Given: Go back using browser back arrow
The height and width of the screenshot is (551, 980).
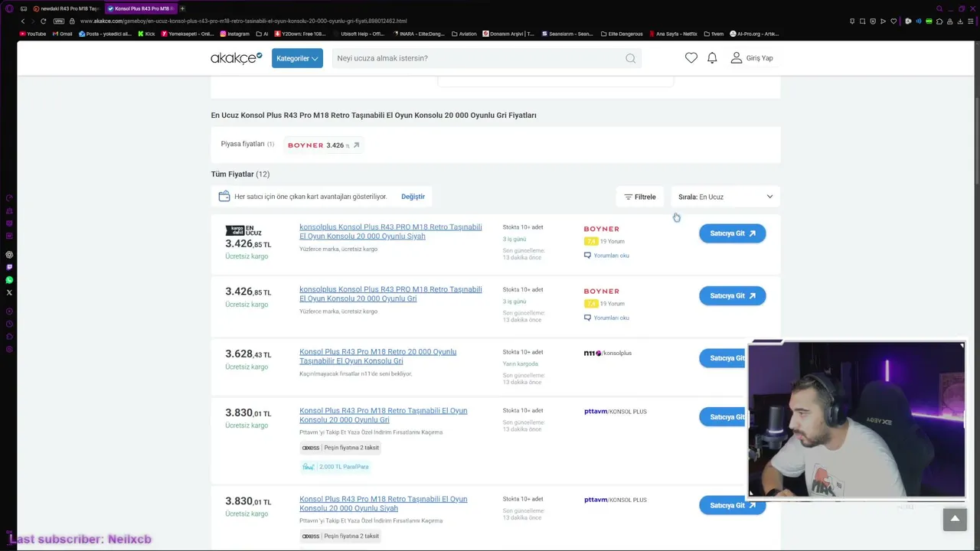Looking at the screenshot, I should click(x=23, y=21).
